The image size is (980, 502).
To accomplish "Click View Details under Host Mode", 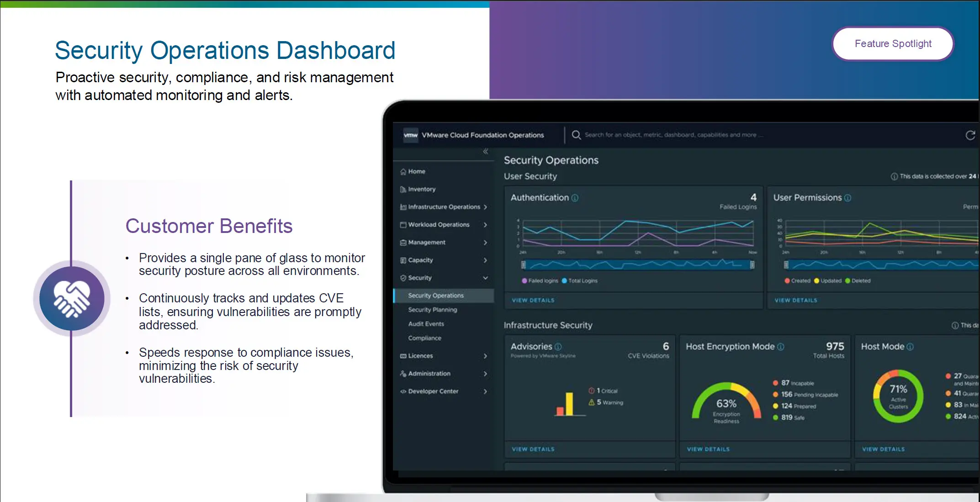I will (884, 449).
